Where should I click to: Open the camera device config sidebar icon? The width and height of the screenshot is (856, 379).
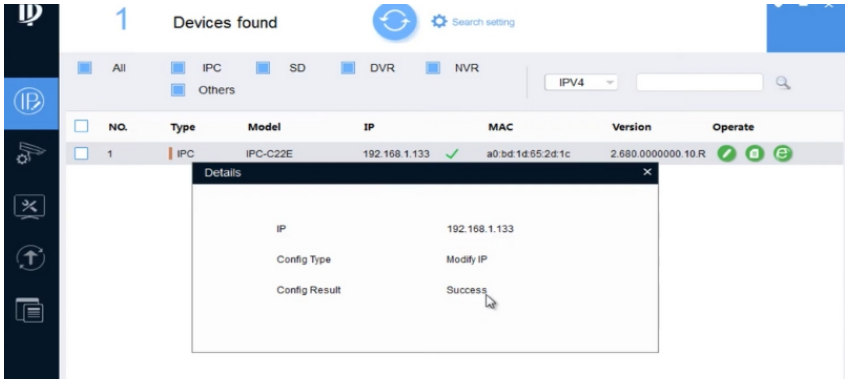tap(31, 155)
